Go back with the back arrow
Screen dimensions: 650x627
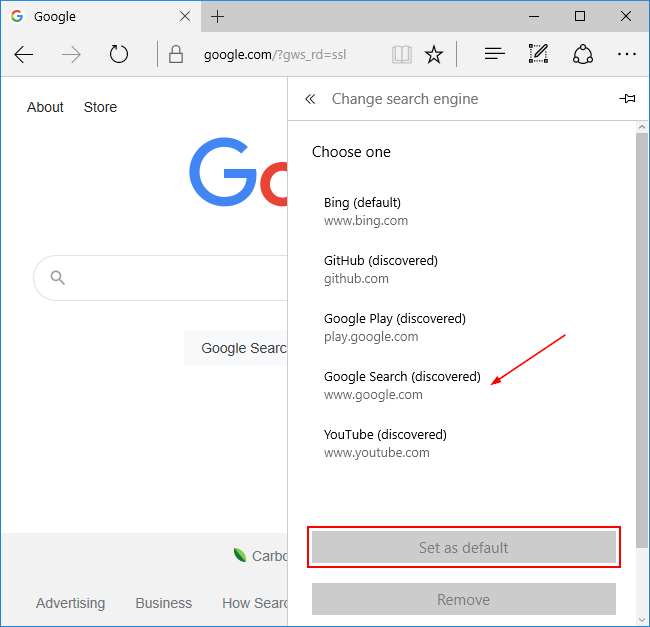point(24,54)
